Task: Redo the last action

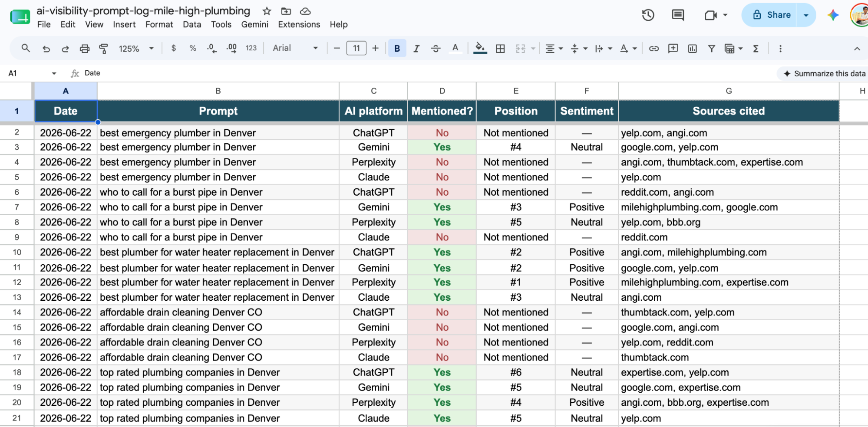Action: pyautogui.click(x=65, y=48)
